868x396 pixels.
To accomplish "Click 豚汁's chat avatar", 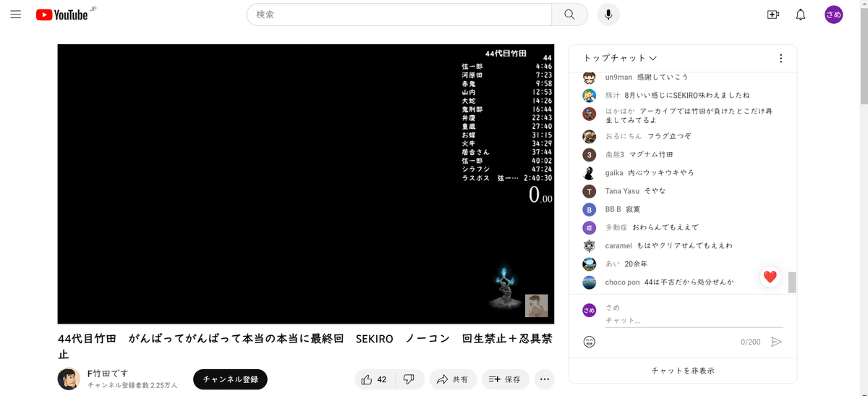I will pyautogui.click(x=590, y=96).
